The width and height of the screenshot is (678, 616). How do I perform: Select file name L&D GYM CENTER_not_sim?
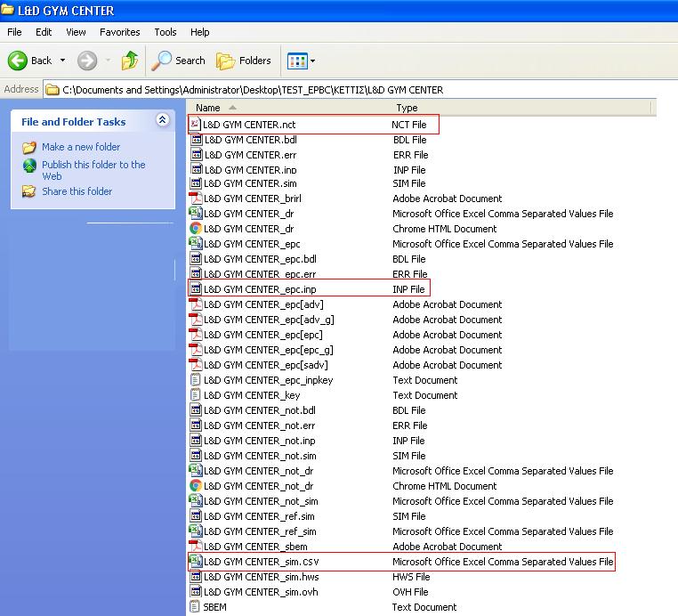(x=261, y=501)
